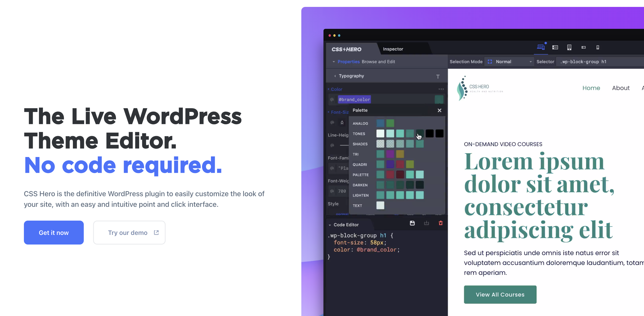Select the SHADES color palette row
This screenshot has width=644, height=316.
pos(360,144)
